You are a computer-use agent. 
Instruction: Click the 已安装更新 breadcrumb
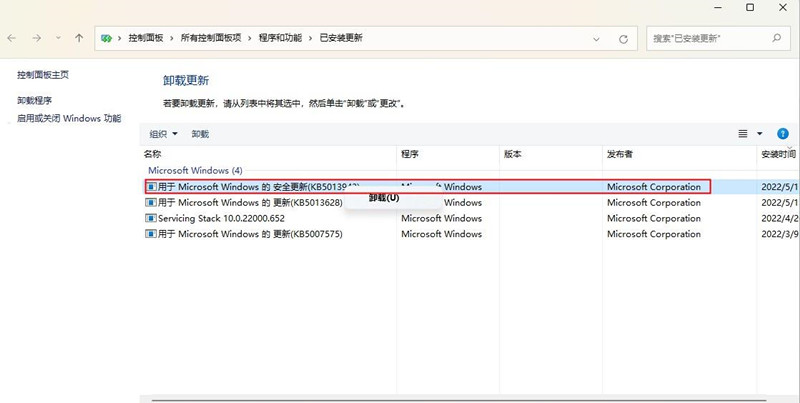[341, 38]
